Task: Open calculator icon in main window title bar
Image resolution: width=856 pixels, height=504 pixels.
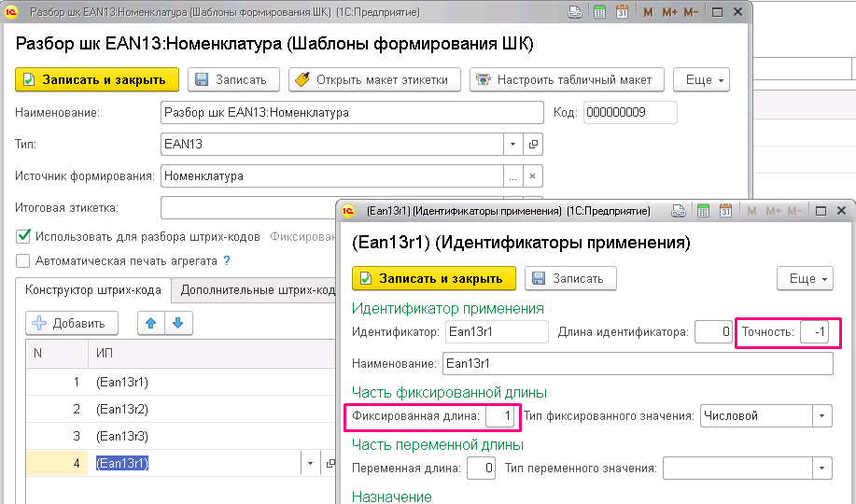Action: [599, 12]
